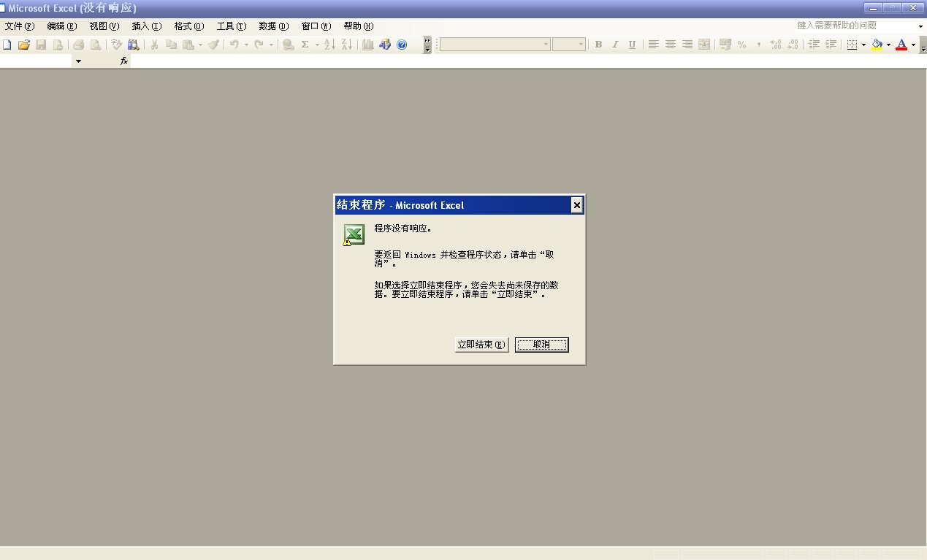The height and width of the screenshot is (560, 927).
Task: Click the yellow highlight fill color swatch
Action: 877,48
